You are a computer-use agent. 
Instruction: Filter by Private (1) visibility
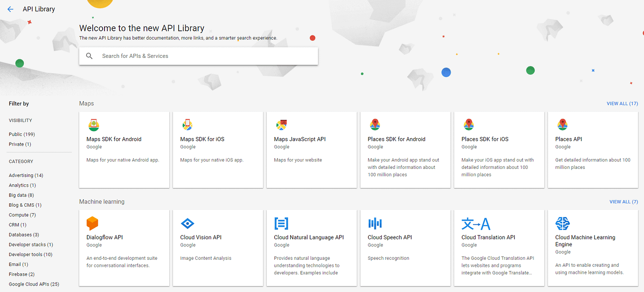(x=20, y=144)
